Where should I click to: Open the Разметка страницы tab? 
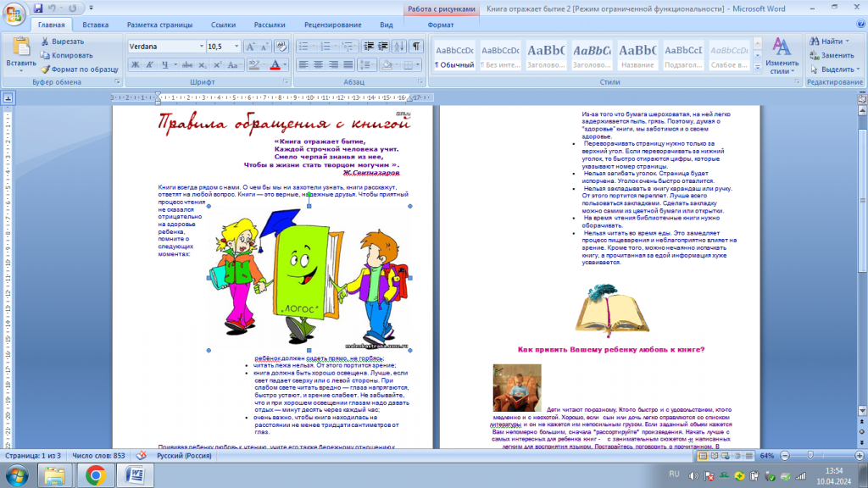click(x=159, y=25)
